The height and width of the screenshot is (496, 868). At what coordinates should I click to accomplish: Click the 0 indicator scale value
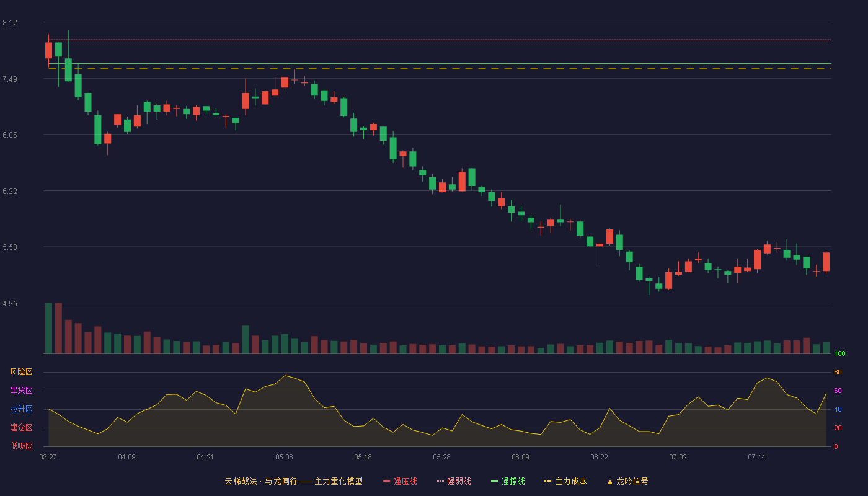[836, 447]
